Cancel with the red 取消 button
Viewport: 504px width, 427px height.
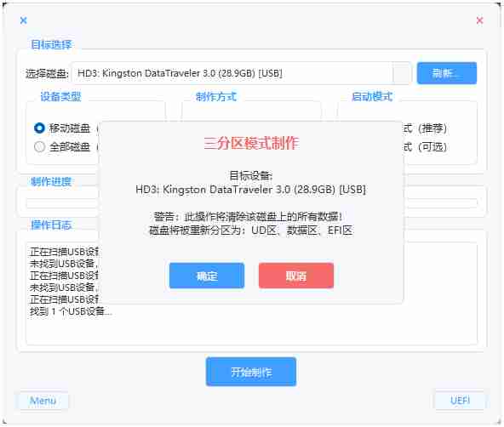pos(296,276)
